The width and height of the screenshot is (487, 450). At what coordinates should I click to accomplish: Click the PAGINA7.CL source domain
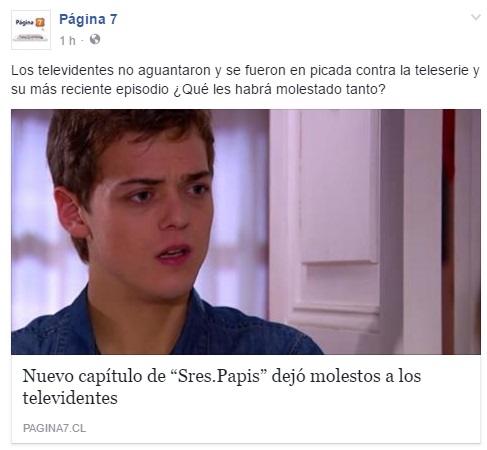point(54,428)
